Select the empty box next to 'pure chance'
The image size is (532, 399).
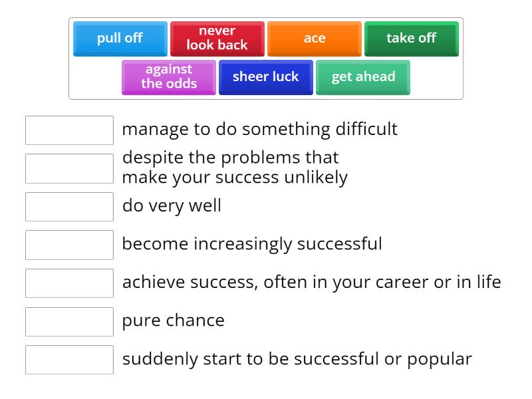tap(69, 322)
